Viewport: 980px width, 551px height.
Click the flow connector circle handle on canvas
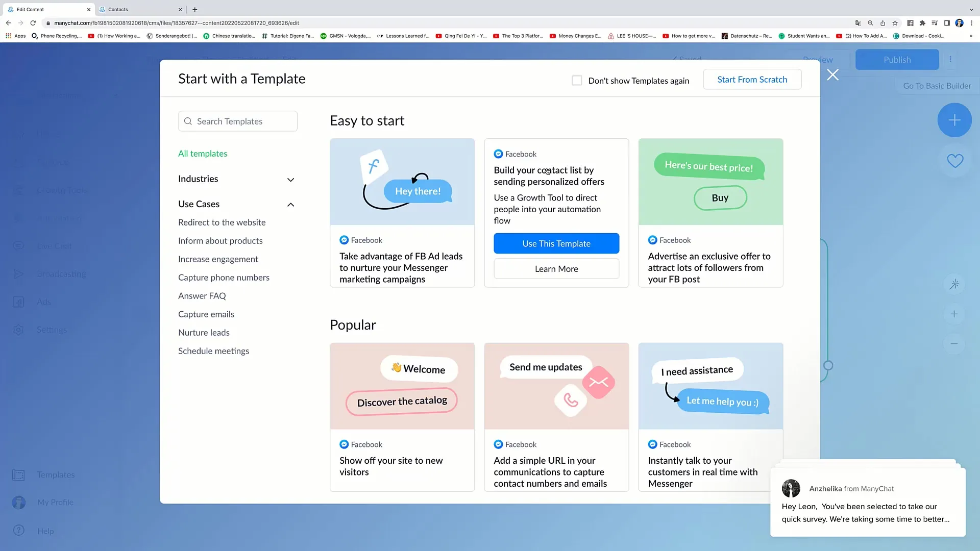[828, 365]
